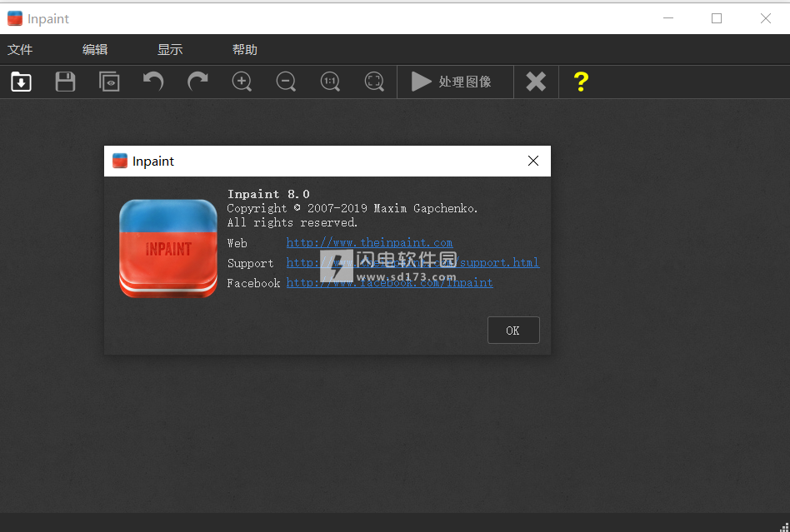Minimize the main Inpaint window

pos(668,18)
